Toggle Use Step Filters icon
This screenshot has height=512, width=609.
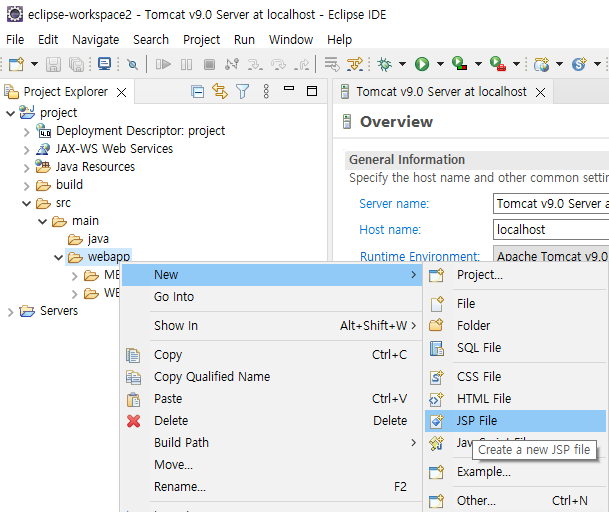click(x=355, y=64)
